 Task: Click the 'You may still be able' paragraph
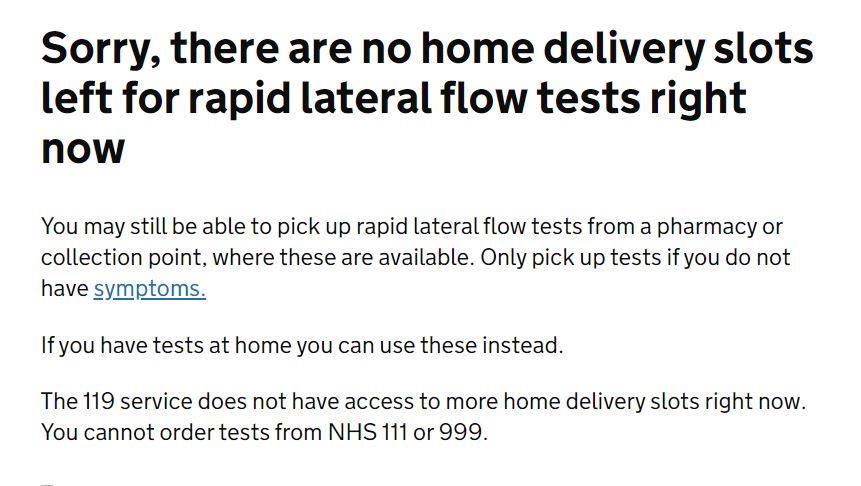416,258
